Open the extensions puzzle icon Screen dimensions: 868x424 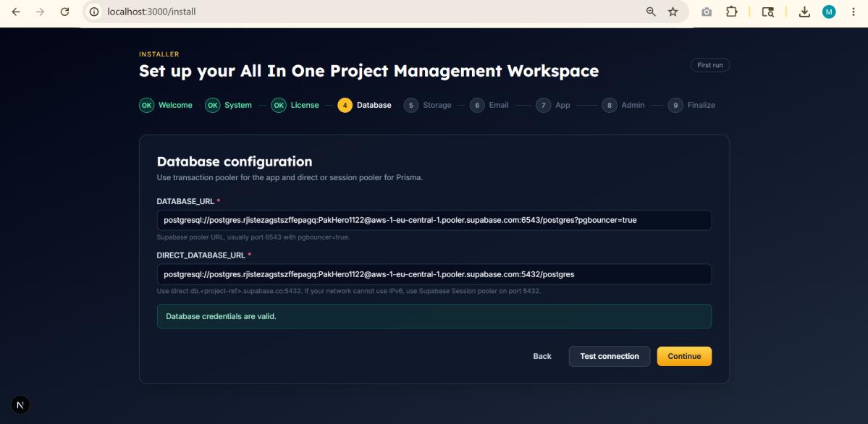732,12
